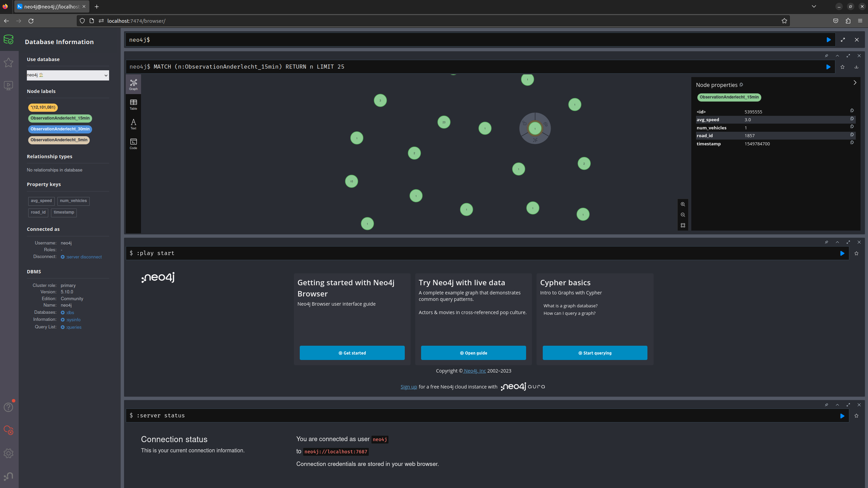
Task: Download the MATCH query result
Action: pyautogui.click(x=856, y=67)
